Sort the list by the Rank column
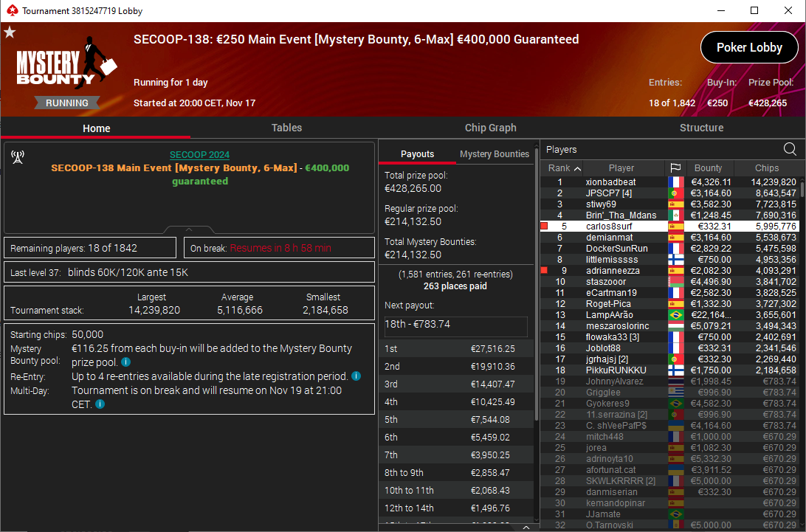The image size is (806, 532). 561,168
